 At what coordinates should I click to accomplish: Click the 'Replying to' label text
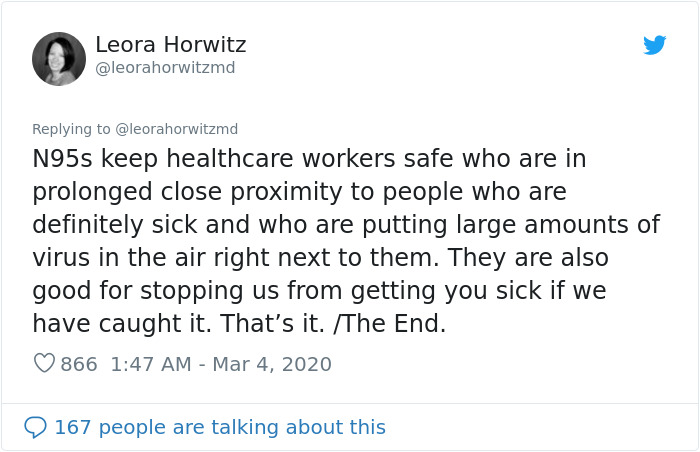tap(71, 129)
